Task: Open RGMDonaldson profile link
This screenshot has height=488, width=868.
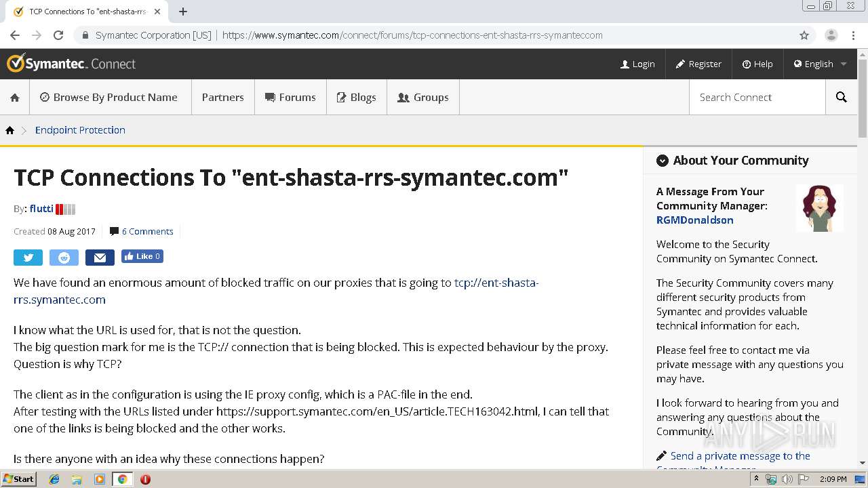Action: (x=694, y=220)
